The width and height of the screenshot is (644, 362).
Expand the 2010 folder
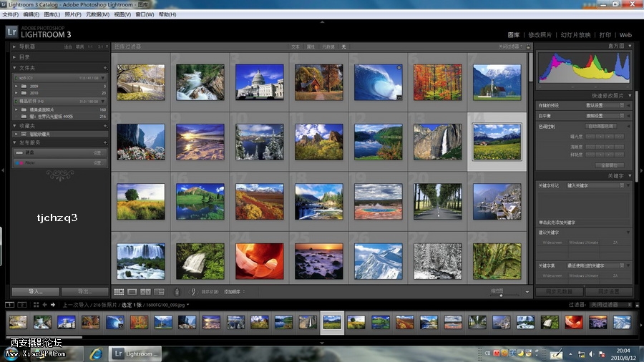(x=15, y=92)
